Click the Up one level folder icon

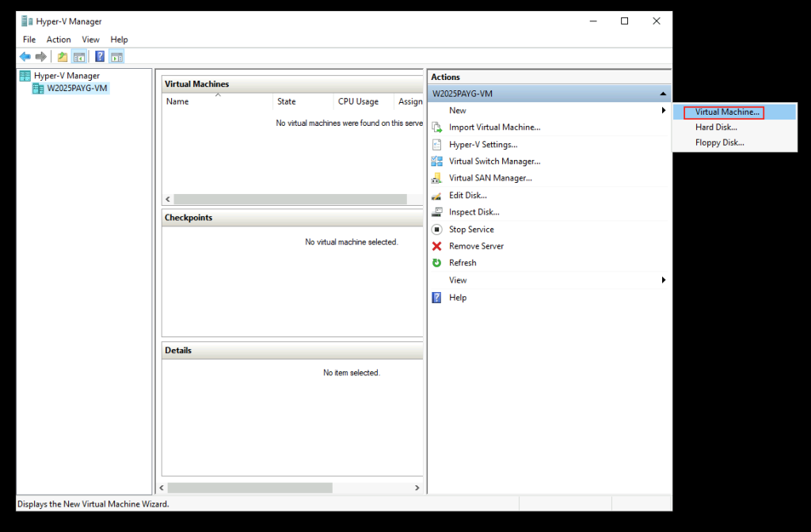[x=62, y=56]
